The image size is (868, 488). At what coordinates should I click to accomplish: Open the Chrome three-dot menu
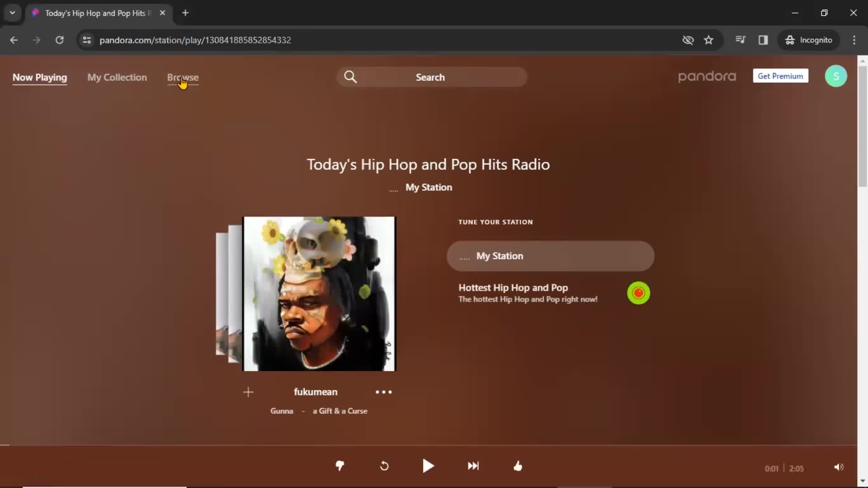(854, 40)
